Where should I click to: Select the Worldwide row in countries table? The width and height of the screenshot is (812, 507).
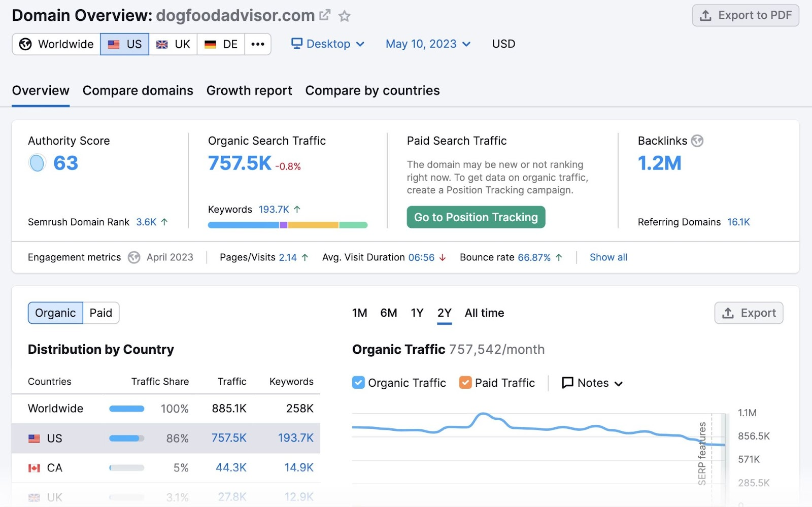coord(166,409)
